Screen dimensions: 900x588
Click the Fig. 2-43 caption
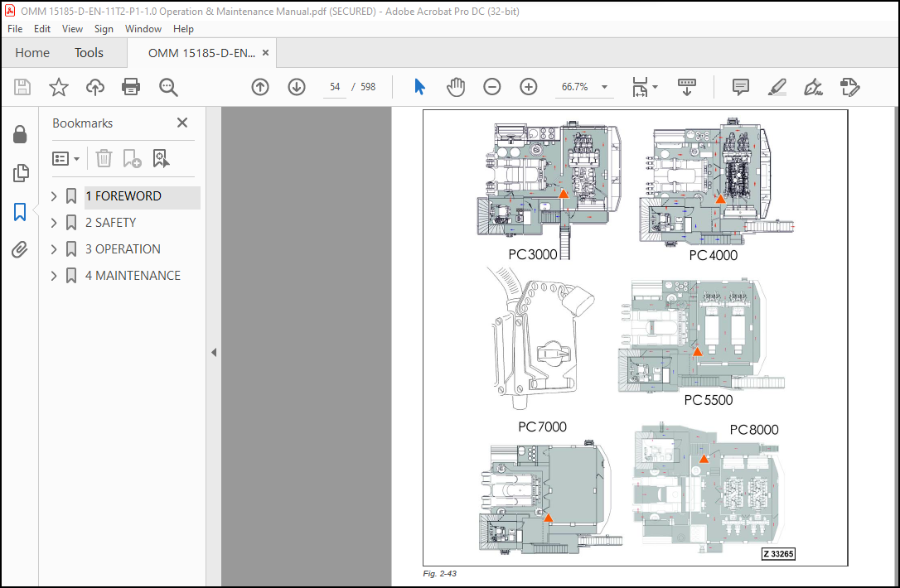(440, 574)
